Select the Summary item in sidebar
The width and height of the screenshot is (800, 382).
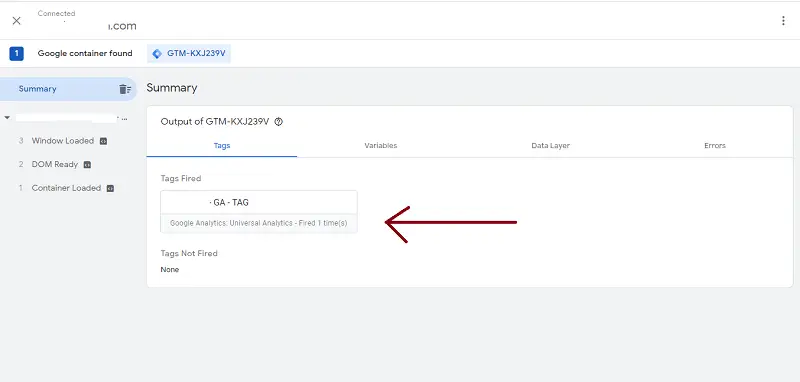(x=68, y=89)
